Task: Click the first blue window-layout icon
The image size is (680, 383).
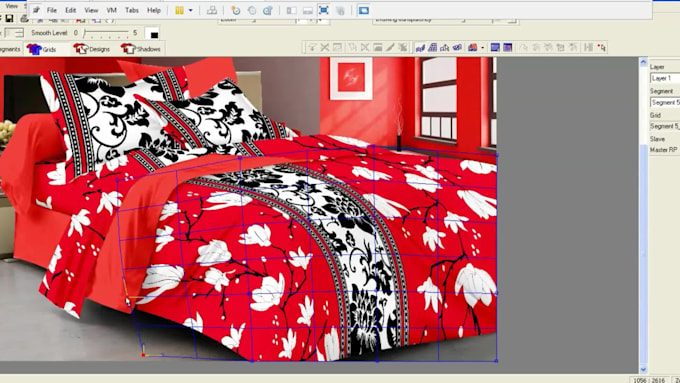Action: pyautogui.click(x=495, y=47)
